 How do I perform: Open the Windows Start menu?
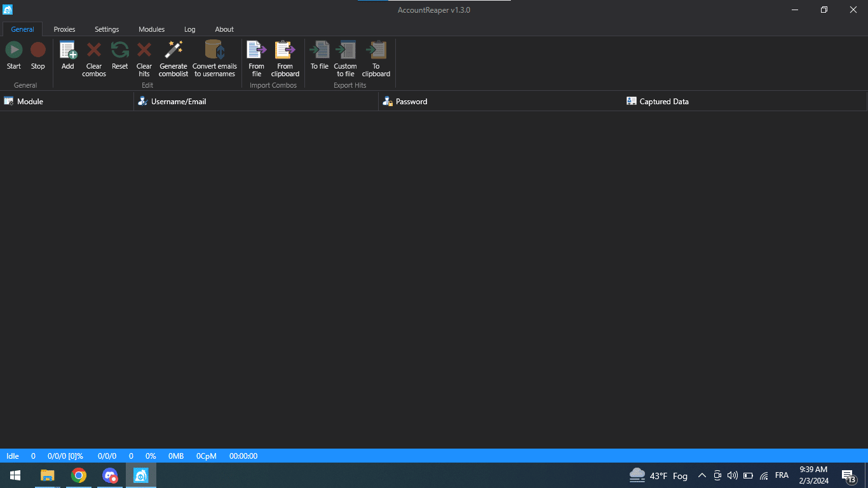15,475
